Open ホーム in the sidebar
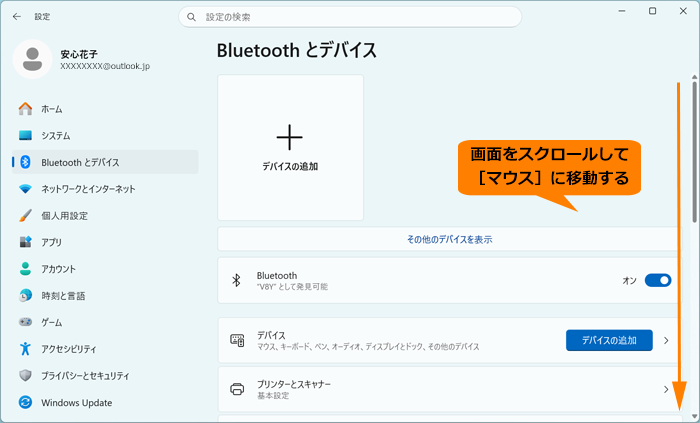The image size is (700, 423). coord(105,108)
